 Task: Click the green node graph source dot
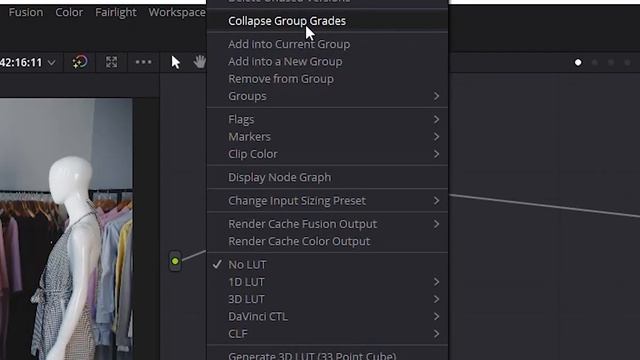pyautogui.click(x=175, y=261)
